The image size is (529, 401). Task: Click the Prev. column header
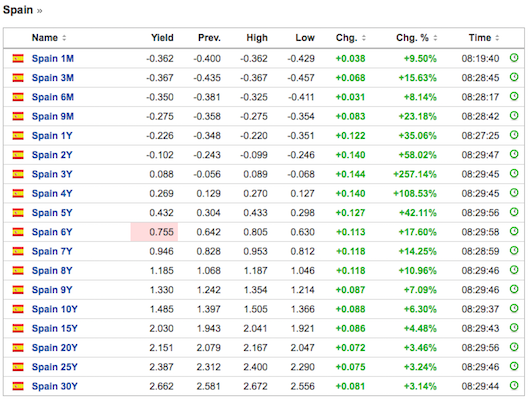[x=209, y=38]
